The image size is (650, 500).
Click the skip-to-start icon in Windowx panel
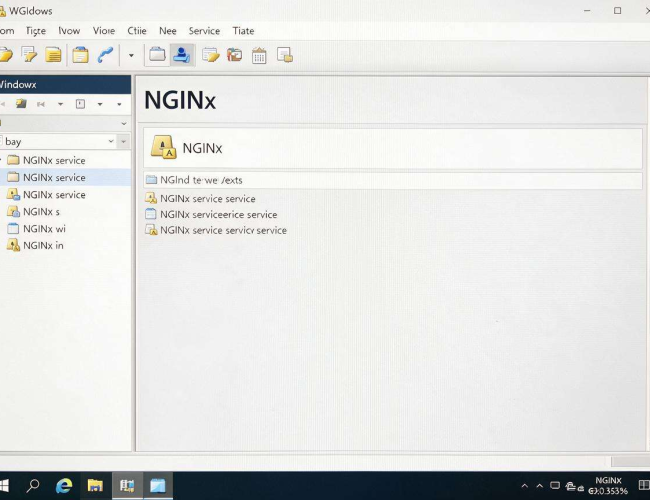pos(41,104)
